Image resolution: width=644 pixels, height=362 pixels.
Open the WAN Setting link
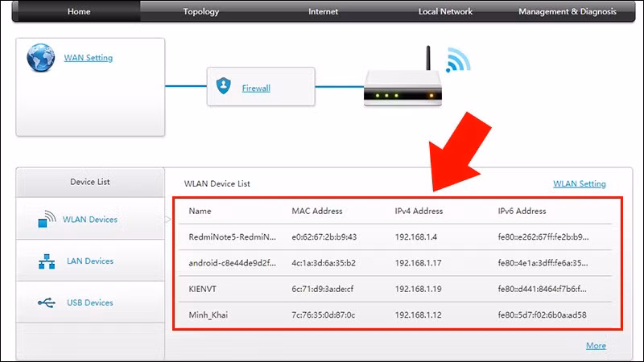click(x=89, y=58)
